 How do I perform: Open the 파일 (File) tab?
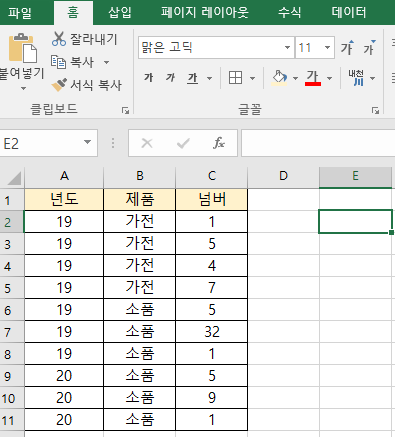tap(20, 13)
